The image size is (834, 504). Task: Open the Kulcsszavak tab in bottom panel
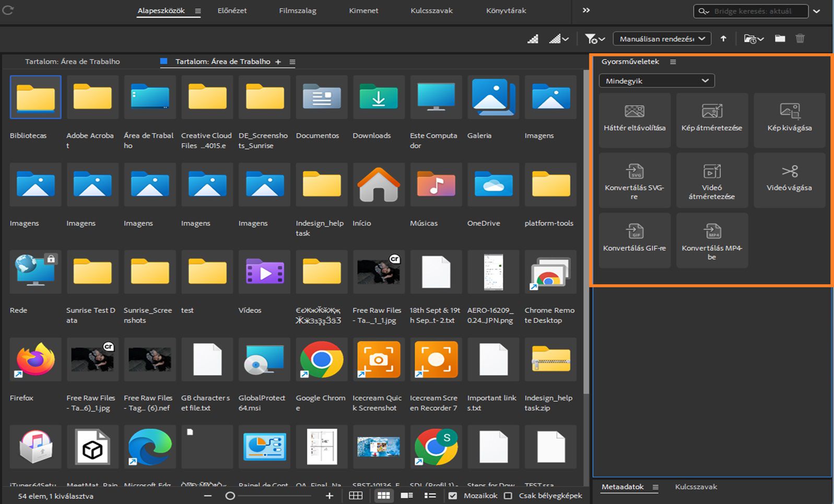696,487
